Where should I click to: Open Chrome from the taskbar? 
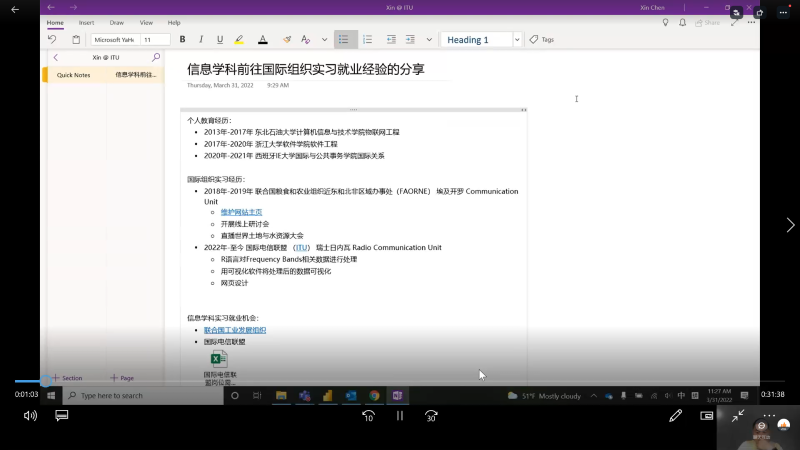374,395
